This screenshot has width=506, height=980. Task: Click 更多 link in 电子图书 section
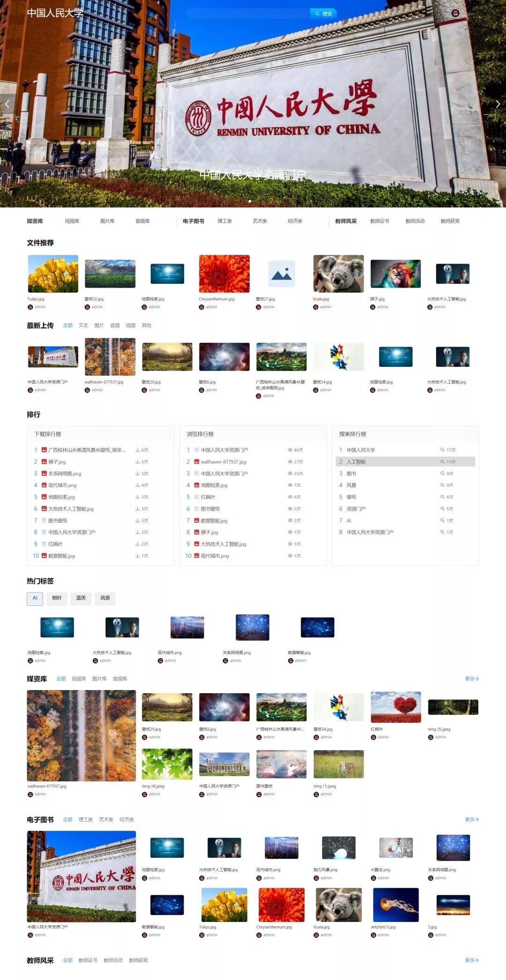[x=472, y=820]
